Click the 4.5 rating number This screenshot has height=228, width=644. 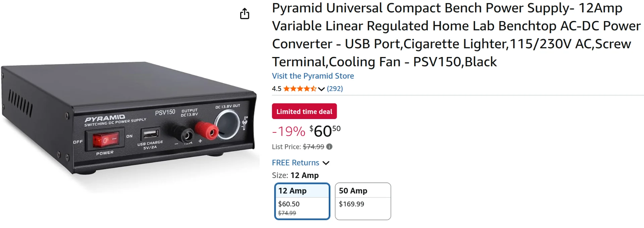point(276,89)
